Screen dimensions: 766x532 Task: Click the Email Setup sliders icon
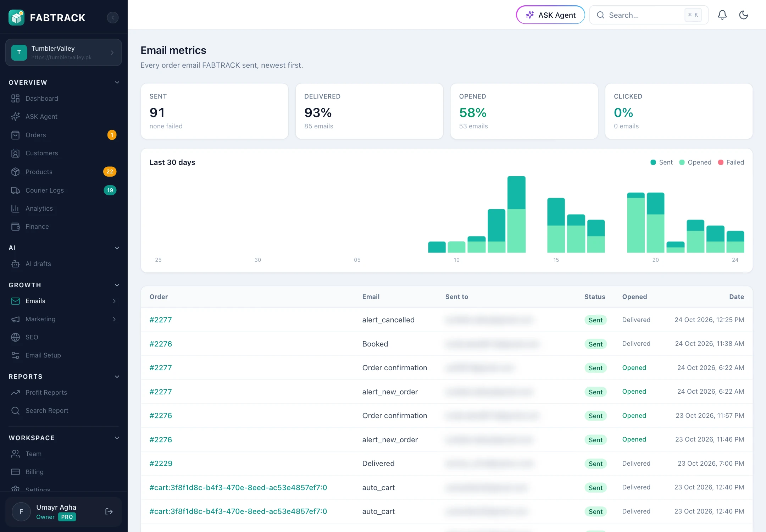15,355
